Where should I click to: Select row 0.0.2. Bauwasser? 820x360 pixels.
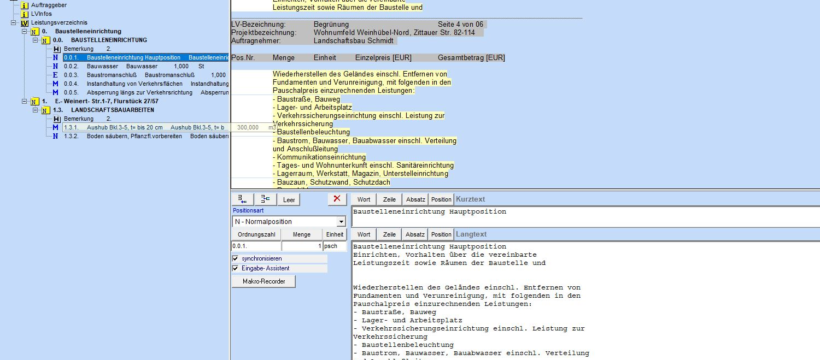(134, 66)
